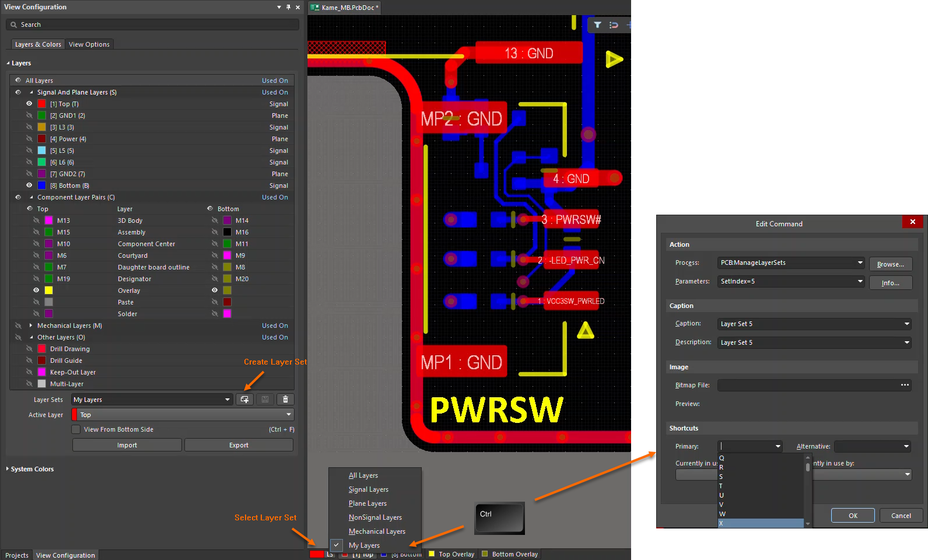The image size is (928, 560).
Task: Click the Bitmap File browse ellipsis
Action: 905,385
